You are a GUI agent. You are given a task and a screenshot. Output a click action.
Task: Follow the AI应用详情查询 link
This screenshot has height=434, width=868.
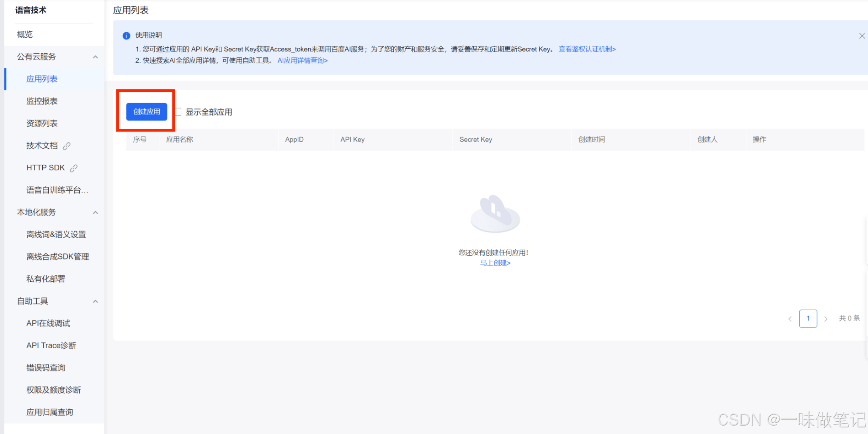[x=302, y=60]
